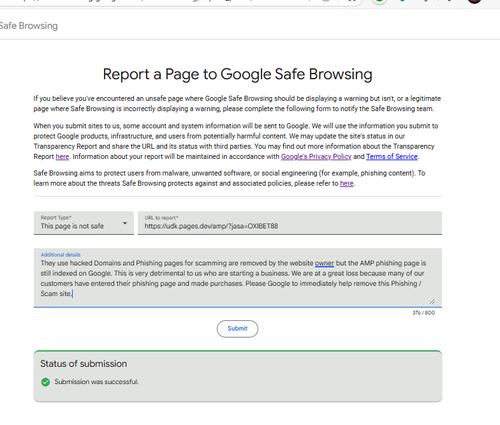The width and height of the screenshot is (500, 425).
Task: Click the Safe Browsing header title
Action: point(29,26)
